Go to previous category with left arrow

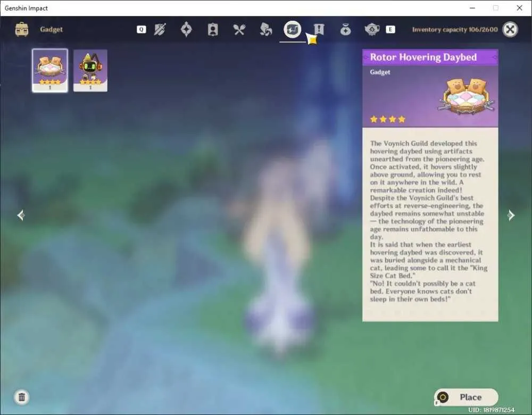pos(21,215)
